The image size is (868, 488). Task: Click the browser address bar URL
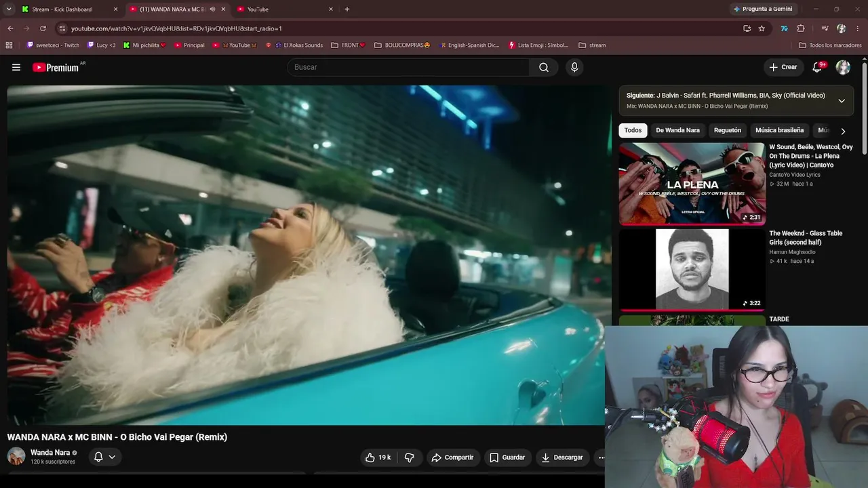pos(176,28)
